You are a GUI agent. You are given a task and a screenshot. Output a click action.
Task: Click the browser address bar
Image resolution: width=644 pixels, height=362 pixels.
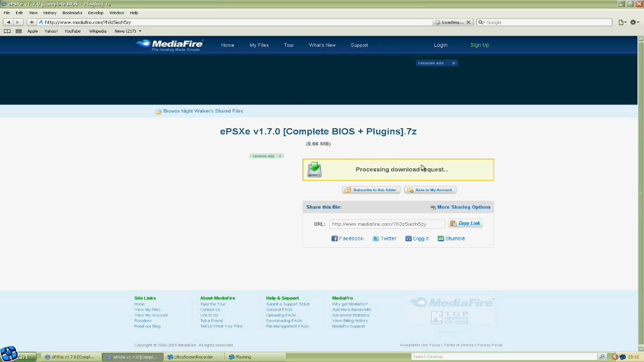pyautogui.click(x=235, y=22)
